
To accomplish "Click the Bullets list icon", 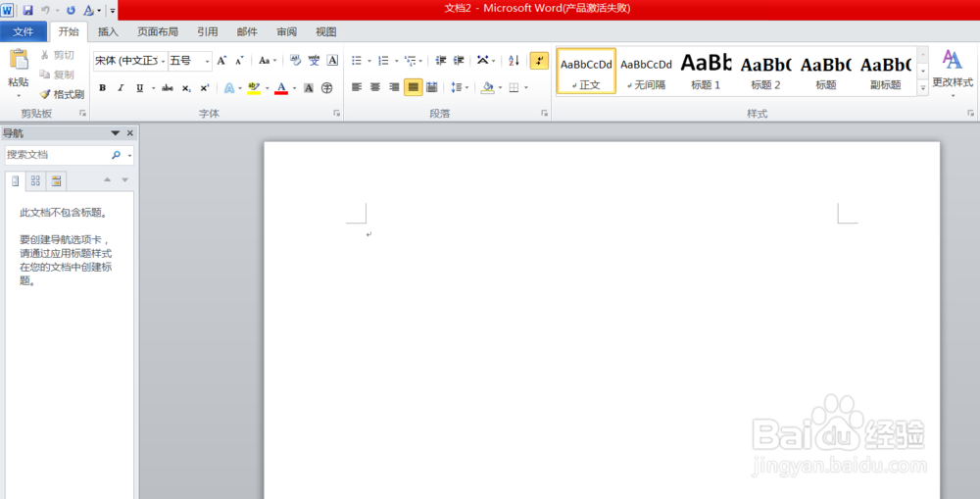I will pyautogui.click(x=357, y=61).
